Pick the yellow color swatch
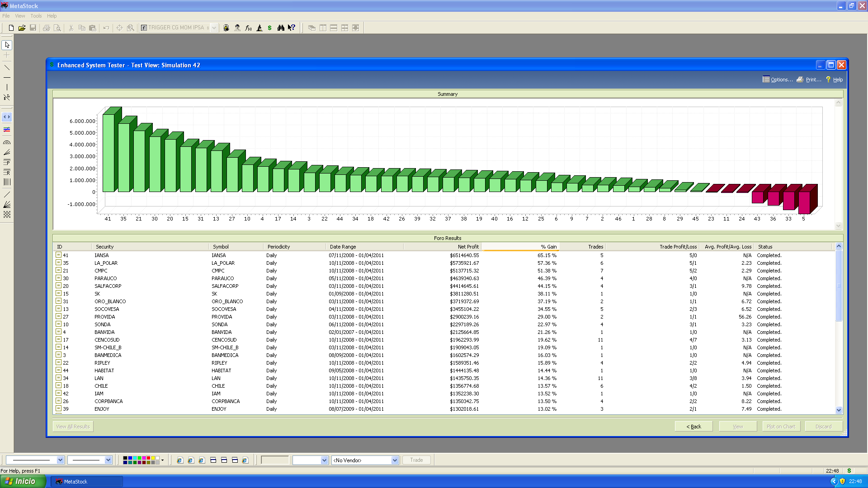 point(153,458)
